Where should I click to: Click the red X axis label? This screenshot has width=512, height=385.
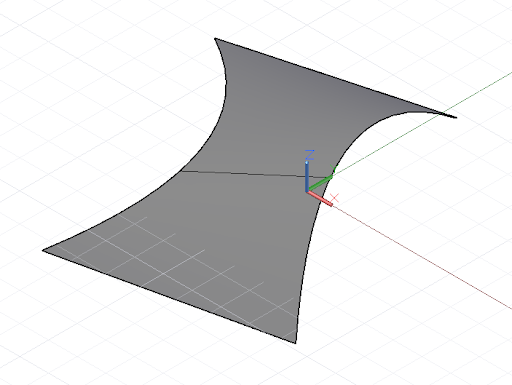click(x=334, y=197)
